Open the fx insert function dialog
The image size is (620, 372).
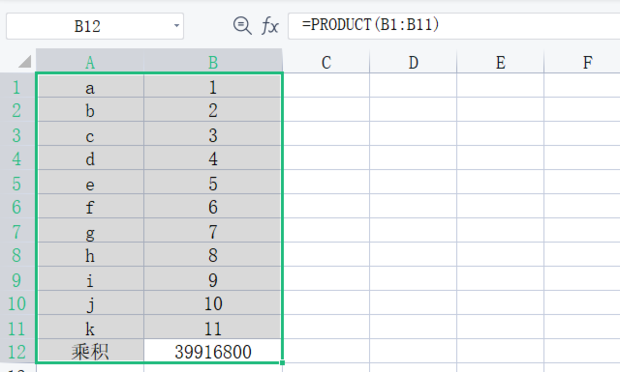(270, 26)
